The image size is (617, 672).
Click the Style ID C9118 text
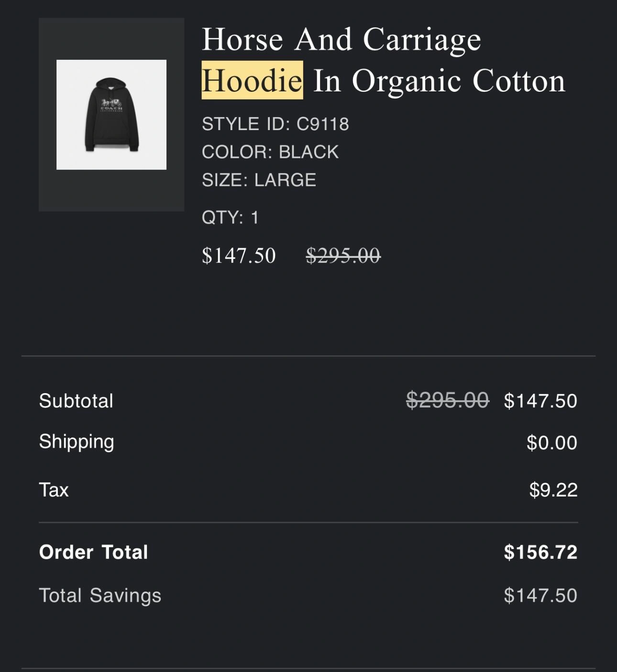(x=275, y=124)
